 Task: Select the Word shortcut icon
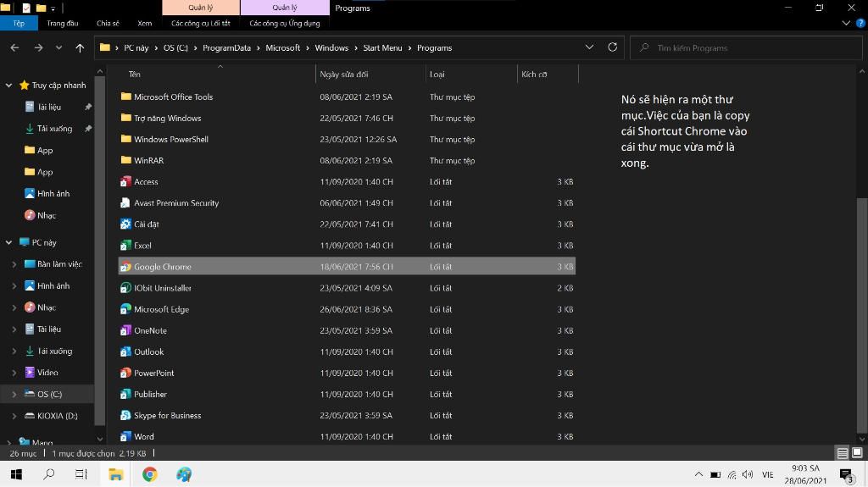point(125,437)
